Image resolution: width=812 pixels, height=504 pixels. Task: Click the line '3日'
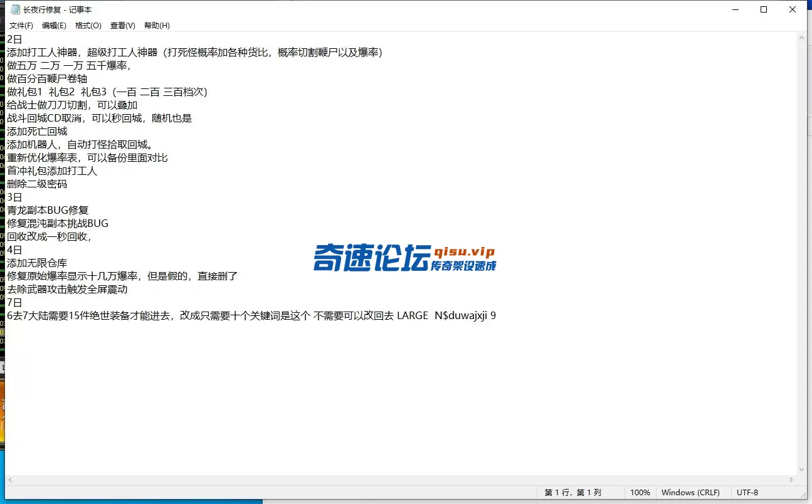[14, 197]
